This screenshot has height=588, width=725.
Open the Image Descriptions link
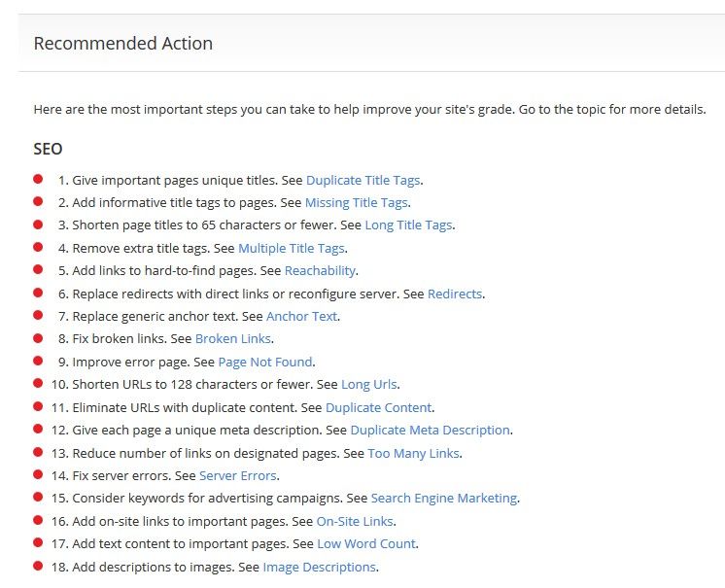click(x=319, y=568)
